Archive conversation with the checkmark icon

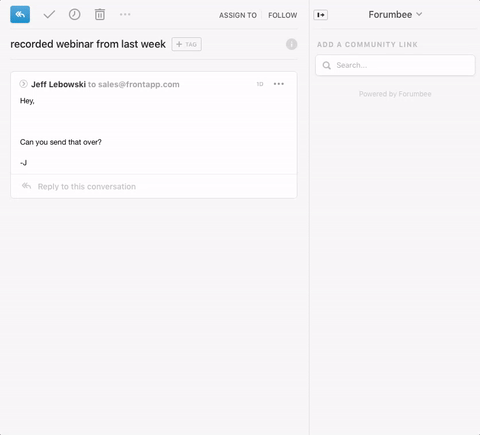pos(49,14)
